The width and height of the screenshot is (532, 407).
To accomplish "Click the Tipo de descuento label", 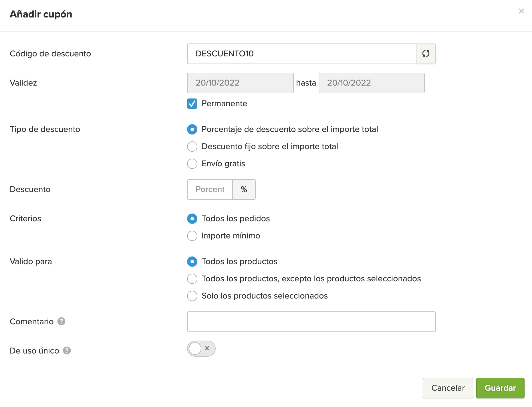I will (45, 129).
